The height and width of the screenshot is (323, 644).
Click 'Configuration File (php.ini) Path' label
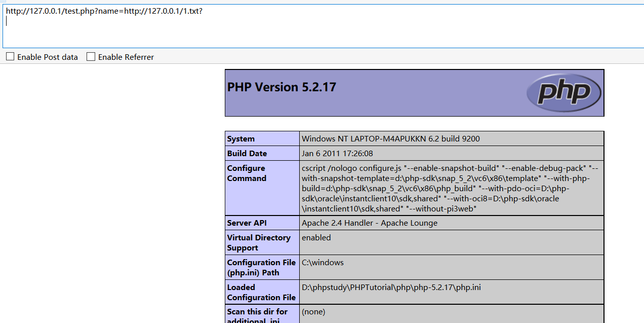[x=261, y=268]
